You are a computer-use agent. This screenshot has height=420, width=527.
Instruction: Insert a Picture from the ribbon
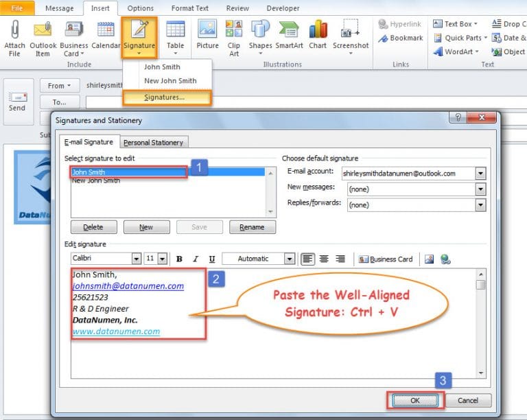point(207,35)
